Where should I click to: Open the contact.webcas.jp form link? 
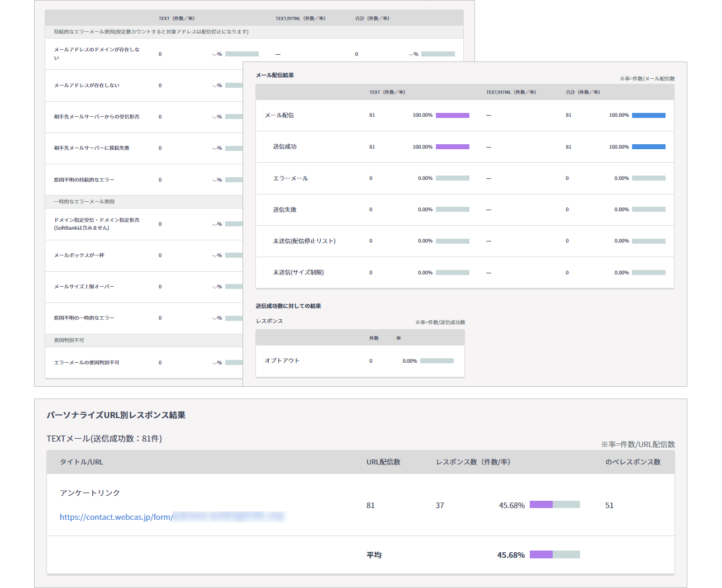pyautogui.click(x=172, y=517)
